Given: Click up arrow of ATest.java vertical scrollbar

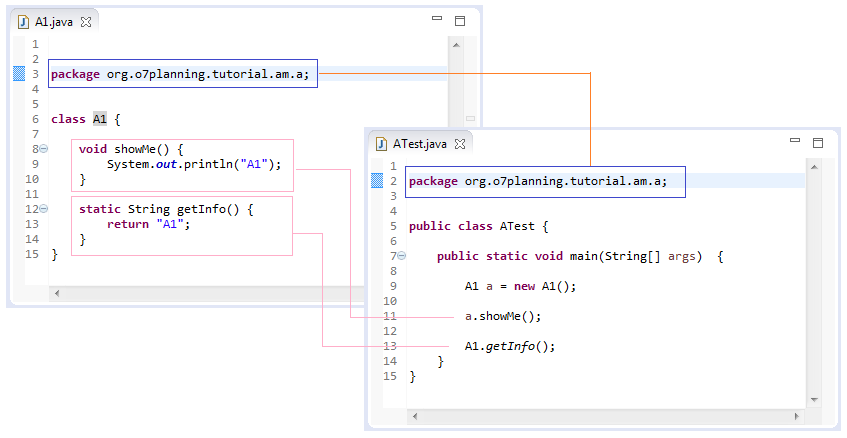Looking at the screenshot, I should click(814, 167).
